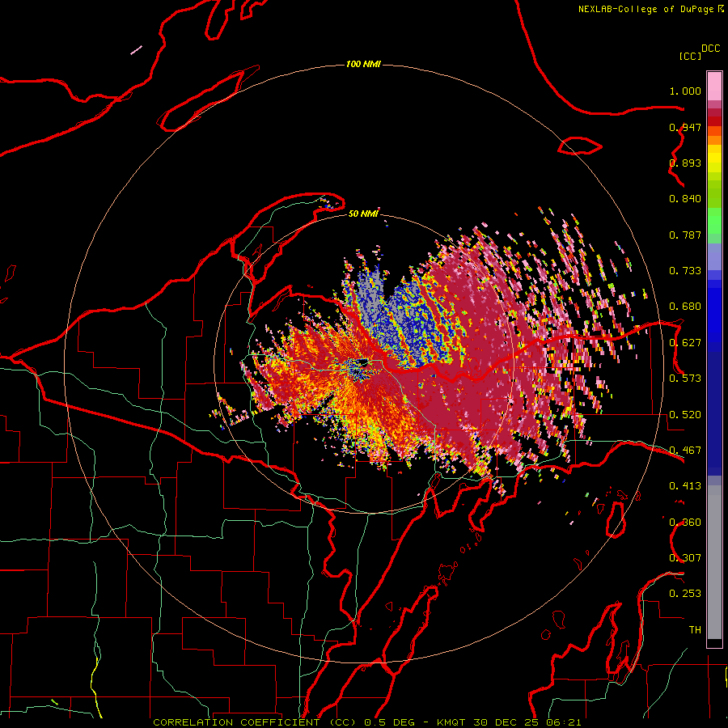Click the [CC] units label
728x728 pixels.
691,56
